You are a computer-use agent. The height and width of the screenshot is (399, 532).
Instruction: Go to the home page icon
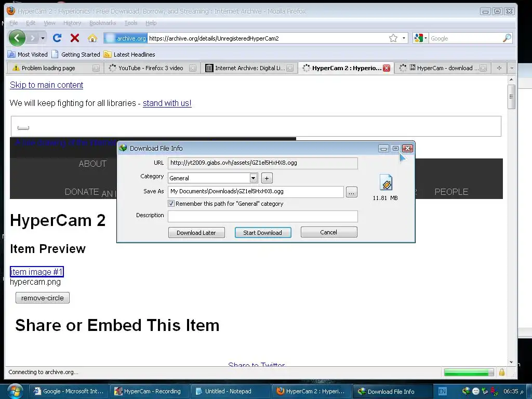pyautogui.click(x=92, y=38)
